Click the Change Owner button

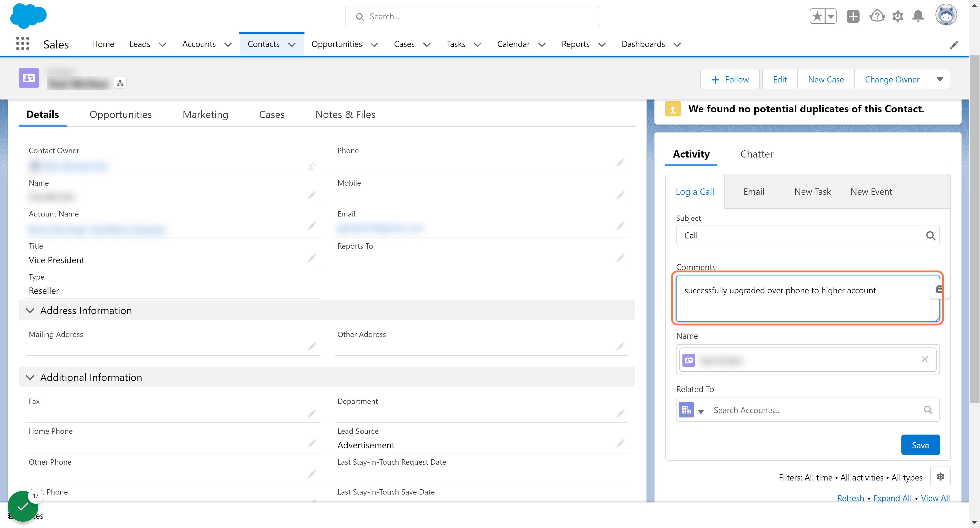(x=892, y=79)
